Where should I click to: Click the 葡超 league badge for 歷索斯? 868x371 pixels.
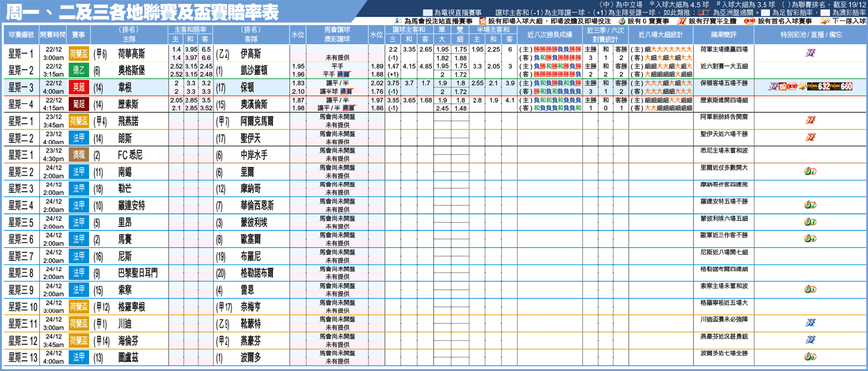pos(79,104)
